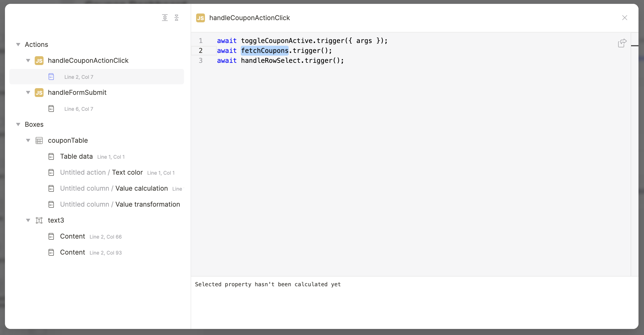Viewport: 644px width, 335px height.
Task: Collapse the Boxes section
Action: (18, 124)
